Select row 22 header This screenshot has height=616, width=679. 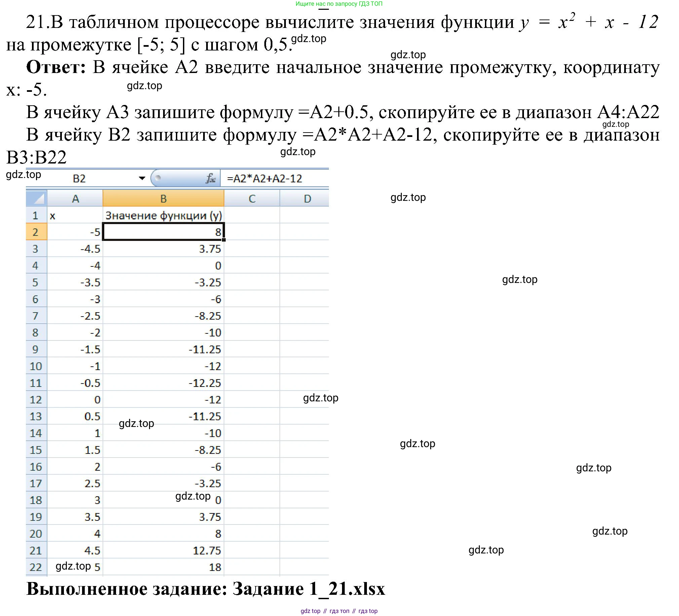[x=37, y=567]
